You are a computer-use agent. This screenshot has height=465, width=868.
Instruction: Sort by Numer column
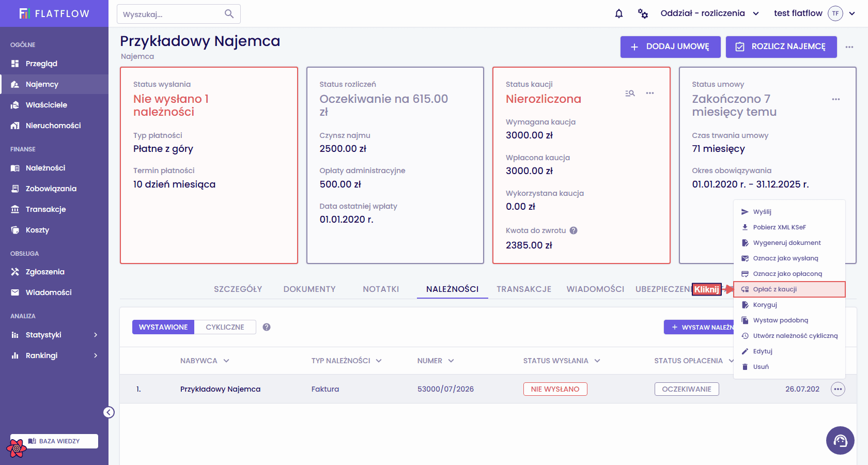(436, 361)
